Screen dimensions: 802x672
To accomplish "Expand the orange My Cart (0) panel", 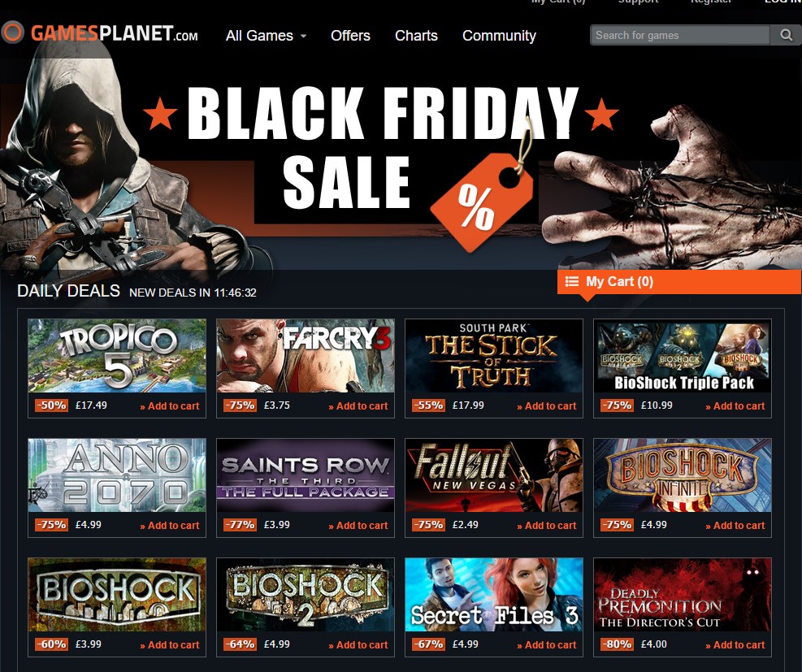I will coord(679,282).
